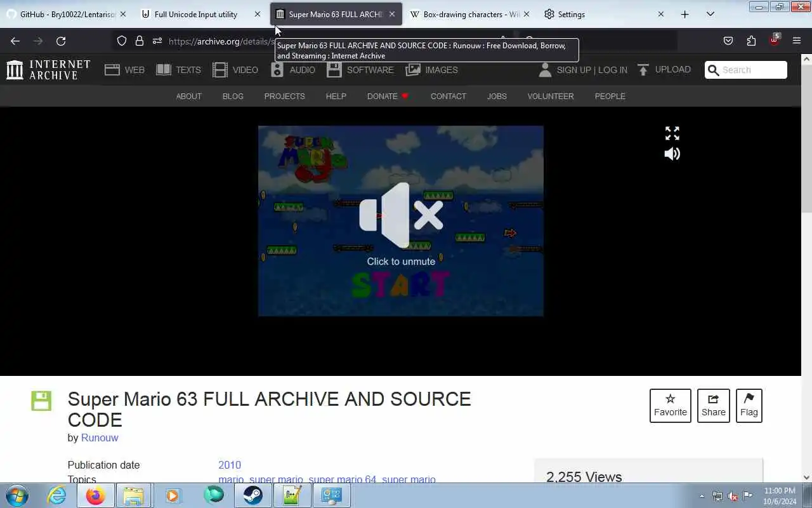Open the Firefox hamburger menu
812x508 pixels.
point(797,41)
